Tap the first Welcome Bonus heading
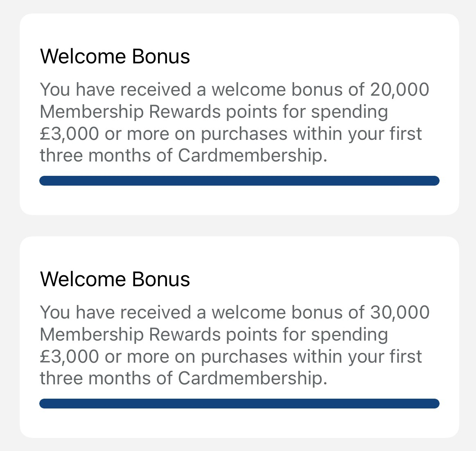 (x=115, y=56)
